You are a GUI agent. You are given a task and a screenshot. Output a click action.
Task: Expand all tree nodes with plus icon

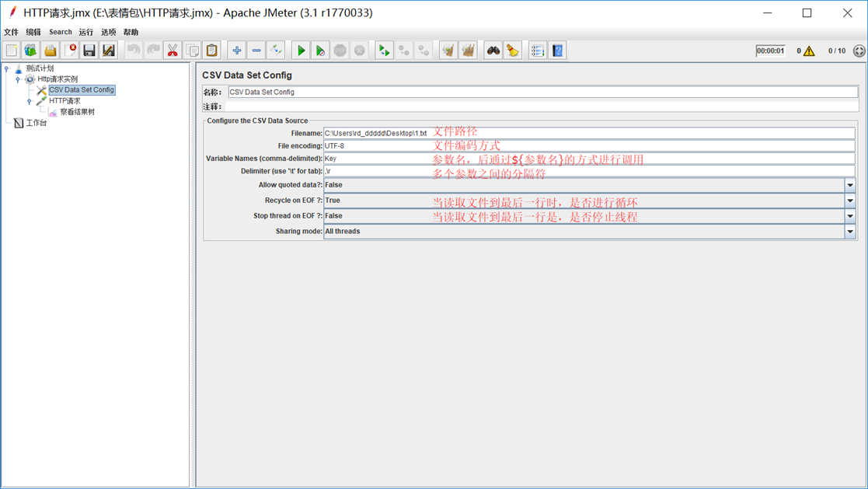tap(237, 51)
